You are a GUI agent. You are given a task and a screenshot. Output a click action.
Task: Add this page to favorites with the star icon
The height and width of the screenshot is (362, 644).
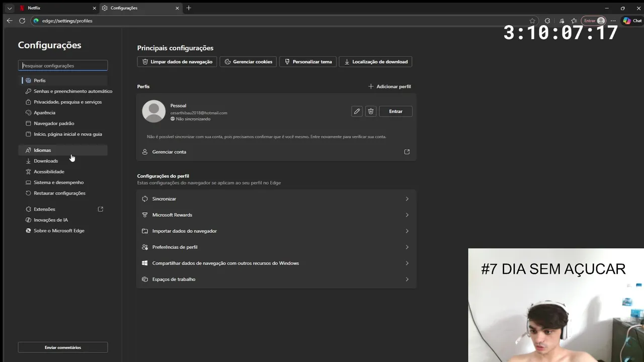click(532, 21)
